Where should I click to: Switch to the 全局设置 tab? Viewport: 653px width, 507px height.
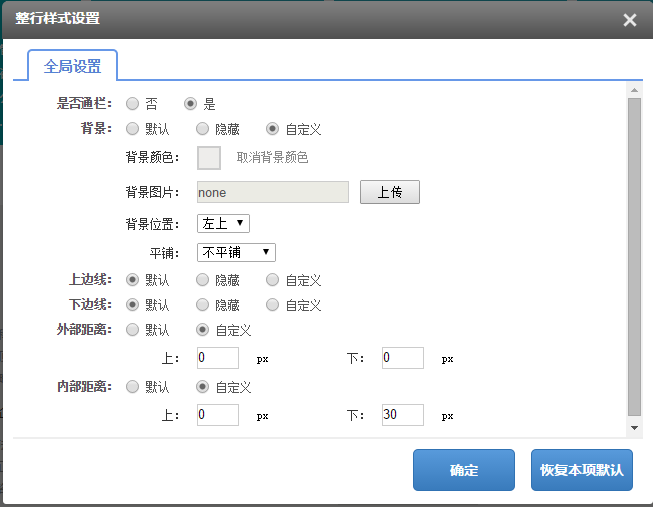(x=72, y=66)
